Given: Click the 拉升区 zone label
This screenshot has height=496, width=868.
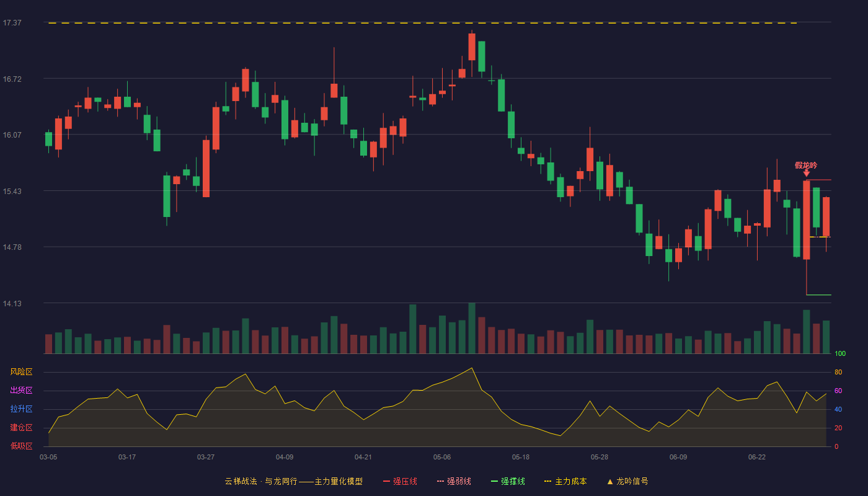Looking at the screenshot, I should (21, 409).
